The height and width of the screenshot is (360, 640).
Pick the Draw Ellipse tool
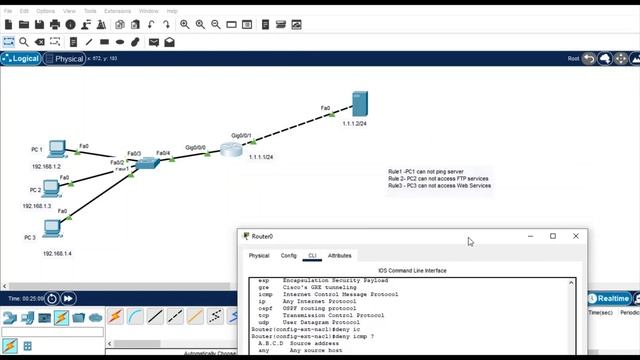(x=120, y=42)
